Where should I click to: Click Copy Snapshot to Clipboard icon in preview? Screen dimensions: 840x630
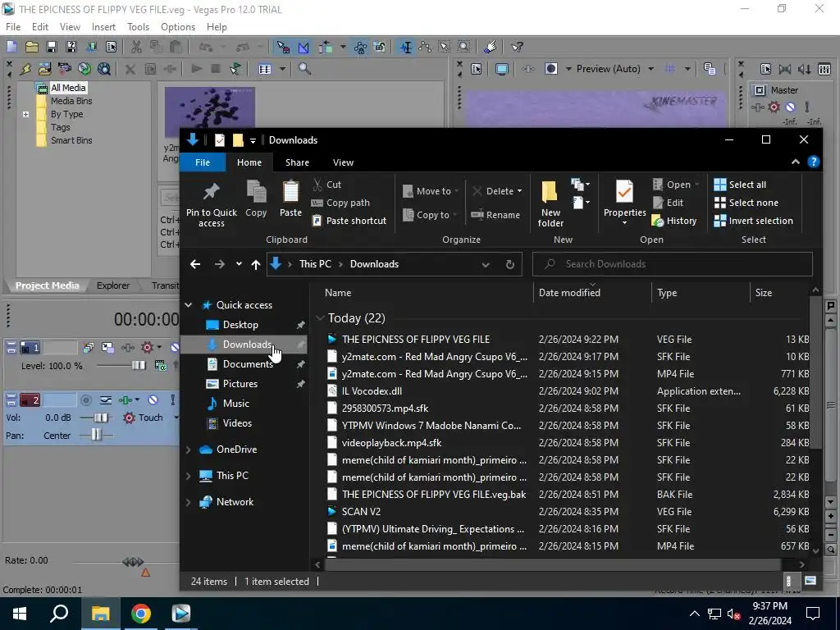tap(710, 69)
